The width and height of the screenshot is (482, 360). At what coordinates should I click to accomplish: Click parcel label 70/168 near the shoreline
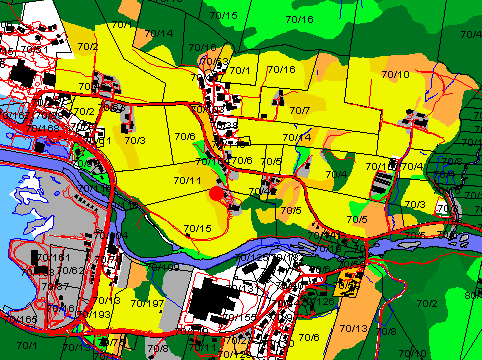(43, 128)
